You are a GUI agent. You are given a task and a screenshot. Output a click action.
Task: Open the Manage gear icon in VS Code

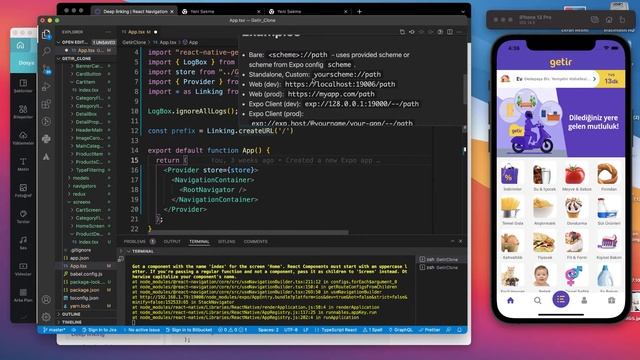[x=46, y=317]
